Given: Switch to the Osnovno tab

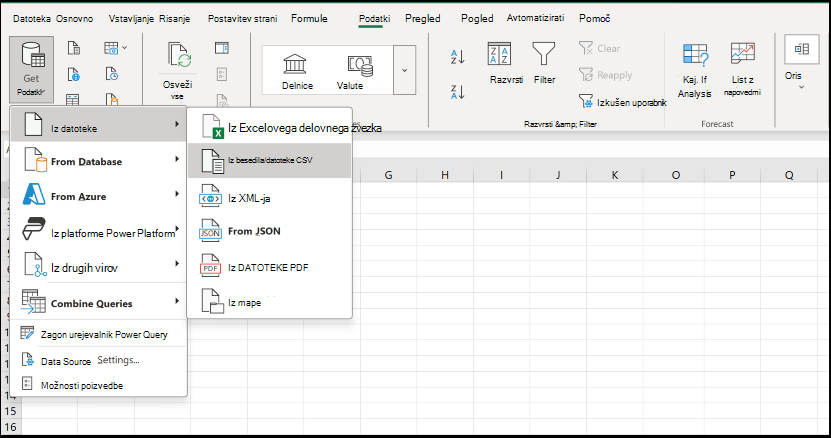Looking at the screenshot, I should click(74, 19).
